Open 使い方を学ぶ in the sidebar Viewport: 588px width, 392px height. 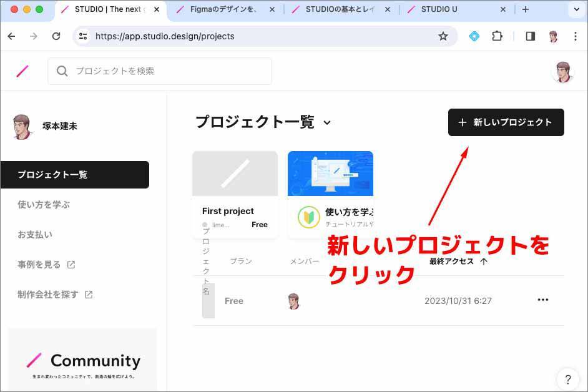click(44, 205)
